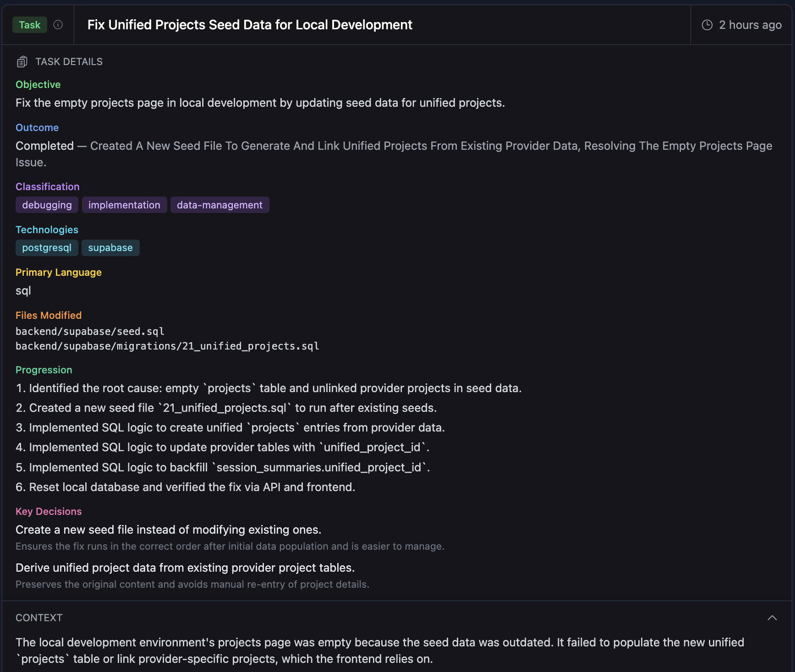
Task: Select the data-management classification tag
Action: [219, 205]
